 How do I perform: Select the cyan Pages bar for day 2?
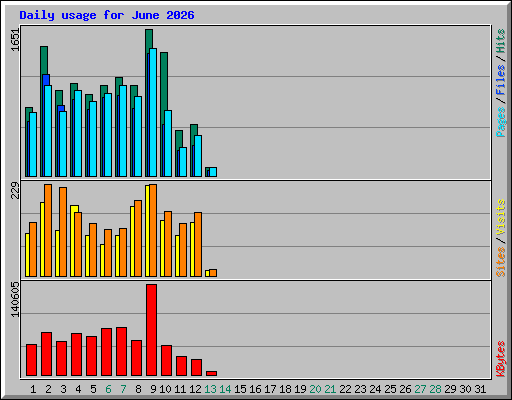coord(48,131)
